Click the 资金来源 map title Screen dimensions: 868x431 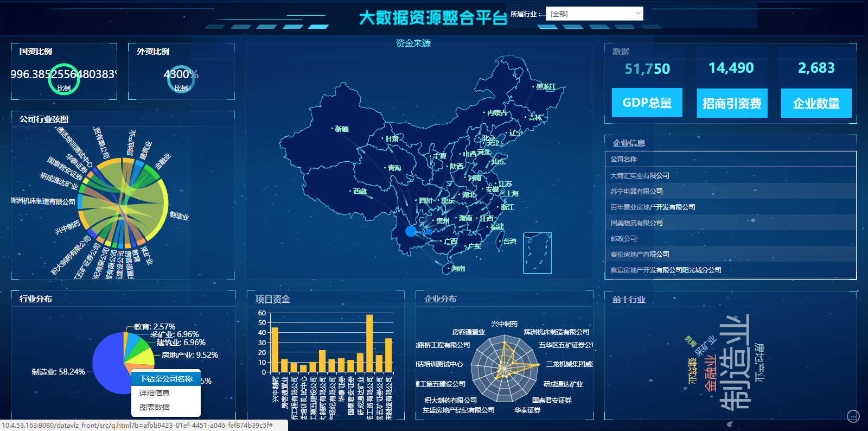coord(413,43)
